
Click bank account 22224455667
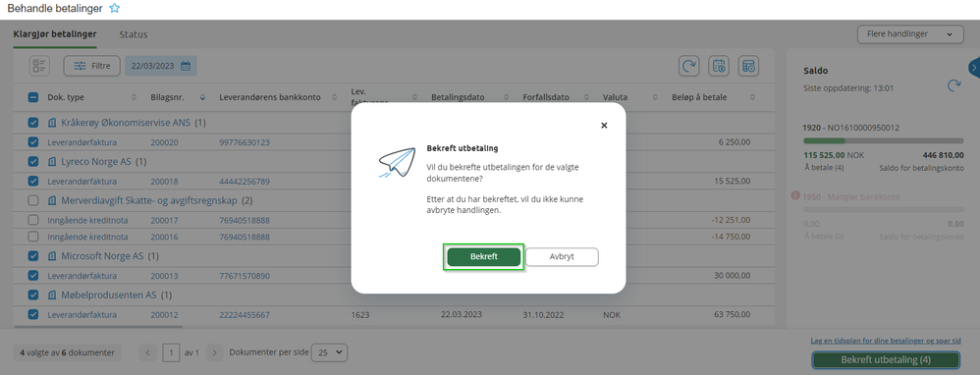pos(245,315)
